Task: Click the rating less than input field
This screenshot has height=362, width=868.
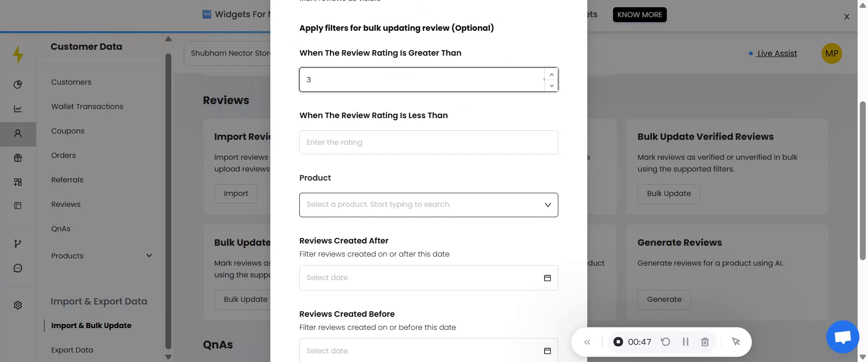Action: [x=429, y=143]
